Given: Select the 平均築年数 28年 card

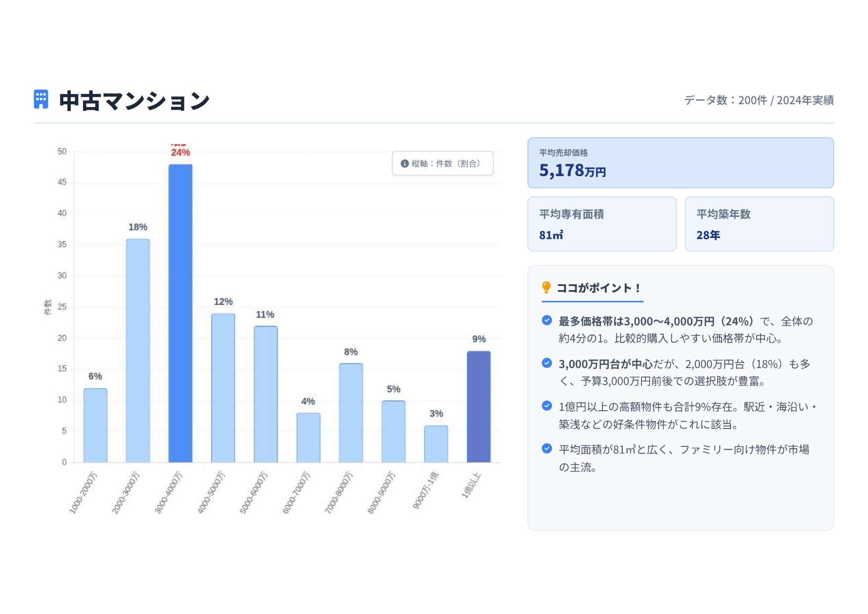Looking at the screenshot, I should [x=759, y=224].
